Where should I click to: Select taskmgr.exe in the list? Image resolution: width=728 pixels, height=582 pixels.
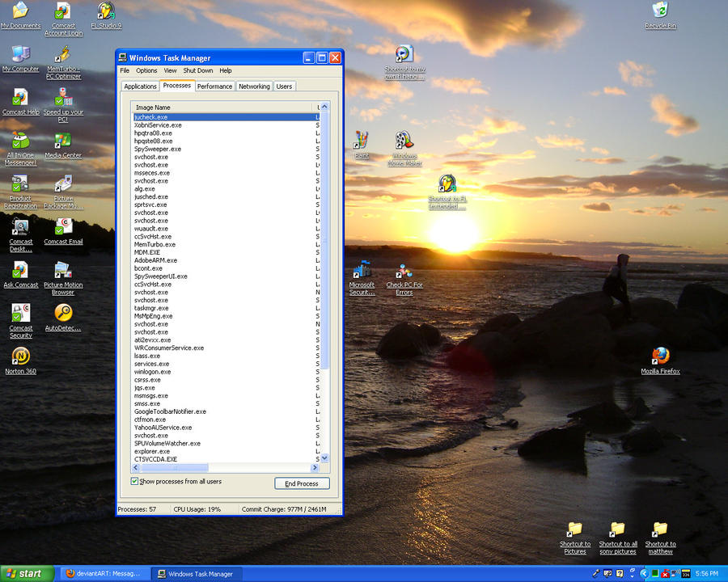tap(225, 308)
